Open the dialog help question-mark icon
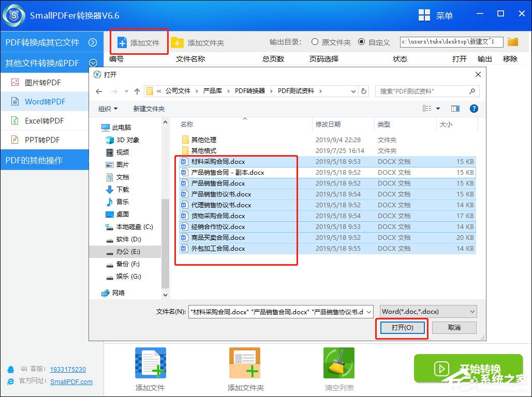 [x=474, y=109]
